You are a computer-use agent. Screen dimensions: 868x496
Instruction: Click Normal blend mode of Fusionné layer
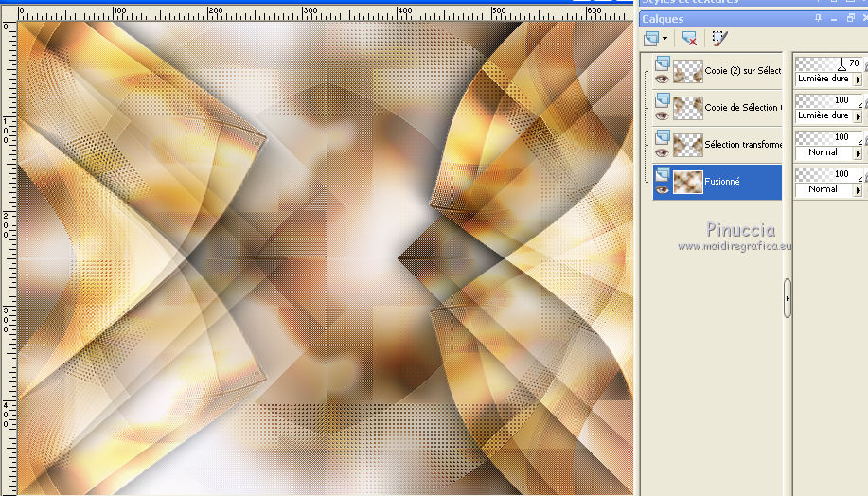[824, 190]
